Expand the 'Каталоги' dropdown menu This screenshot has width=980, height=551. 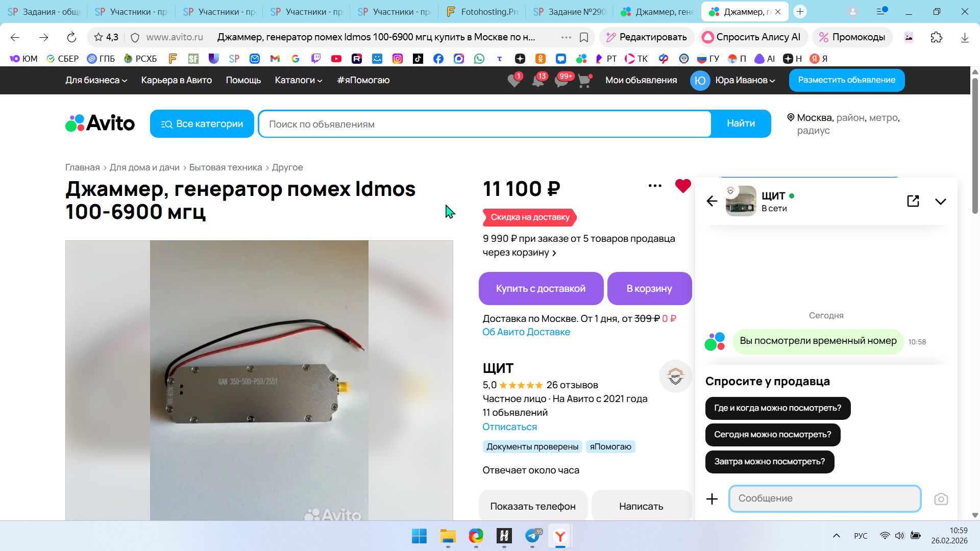[299, 80]
